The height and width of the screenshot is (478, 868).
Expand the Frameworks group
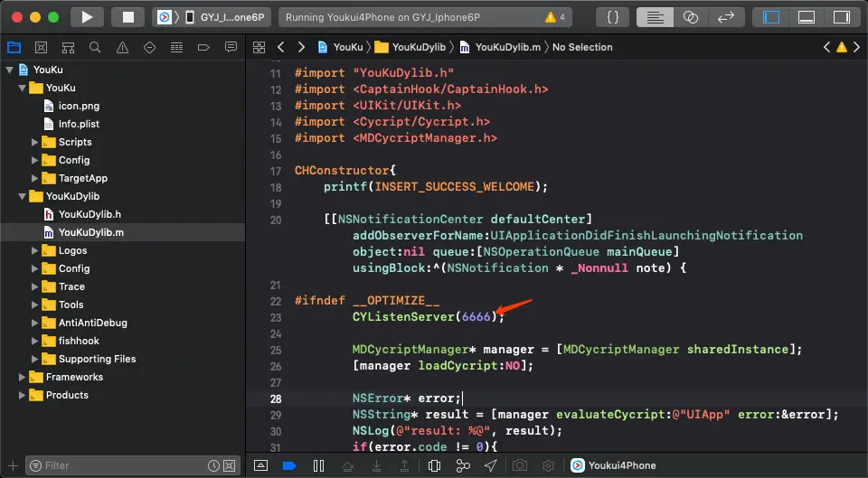pos(22,378)
